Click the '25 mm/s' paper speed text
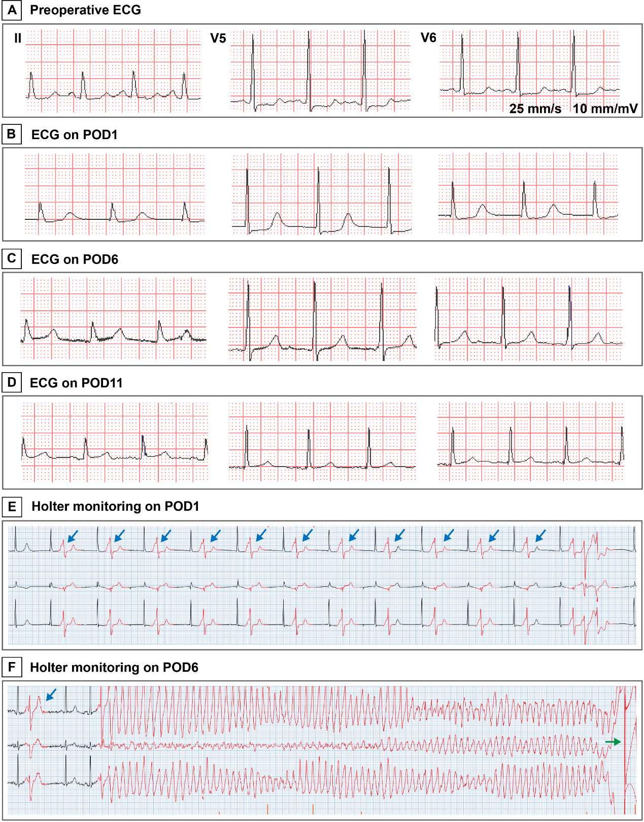The image size is (644, 822). (535, 108)
